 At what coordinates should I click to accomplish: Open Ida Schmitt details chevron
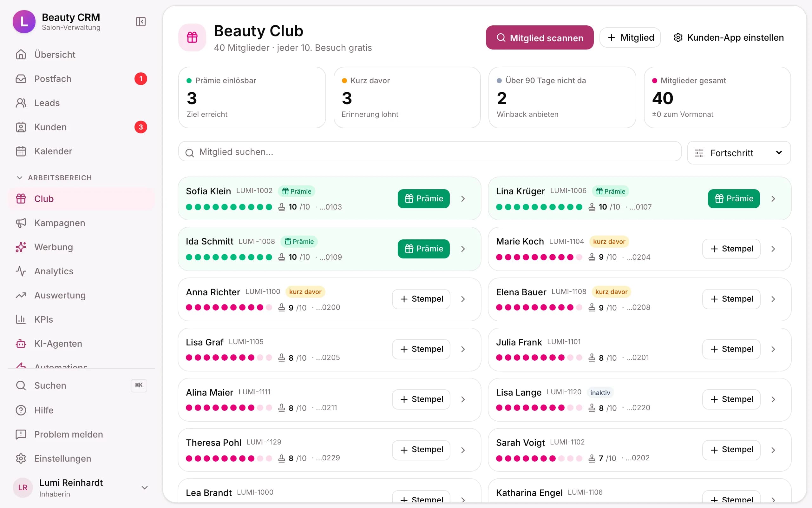463,249
